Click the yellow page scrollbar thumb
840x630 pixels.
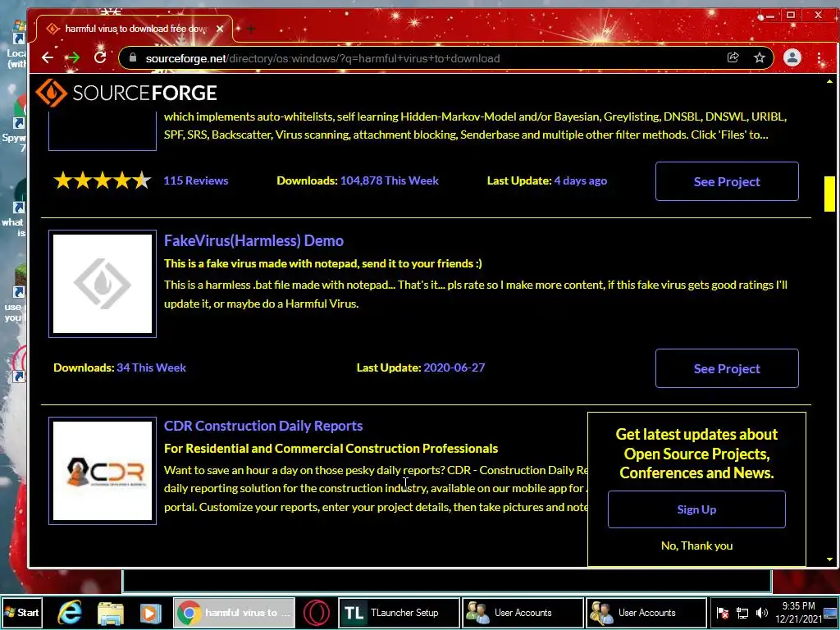coord(829,194)
